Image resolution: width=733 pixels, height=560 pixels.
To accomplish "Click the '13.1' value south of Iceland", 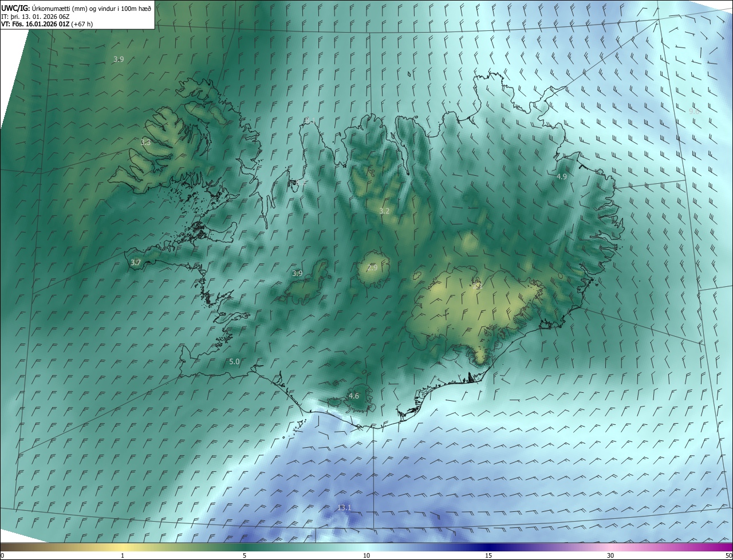I will point(344,508).
